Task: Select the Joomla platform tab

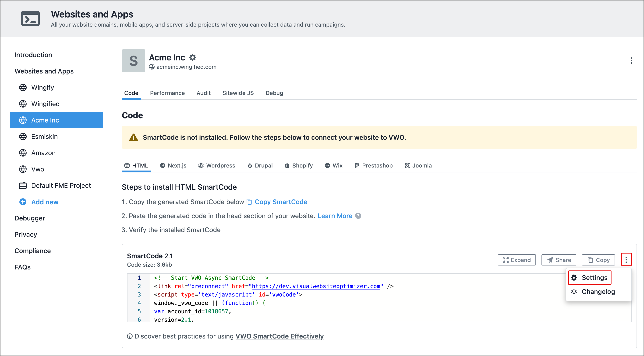Action: click(418, 166)
